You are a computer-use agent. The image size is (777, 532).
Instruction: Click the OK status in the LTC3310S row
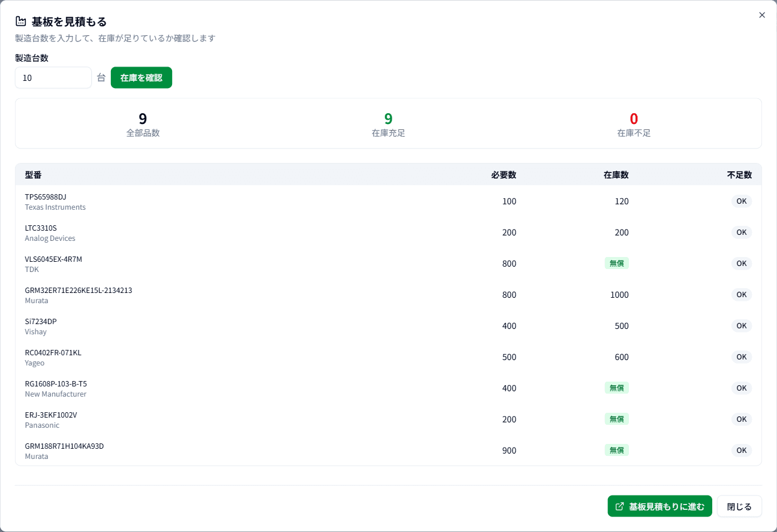(742, 232)
